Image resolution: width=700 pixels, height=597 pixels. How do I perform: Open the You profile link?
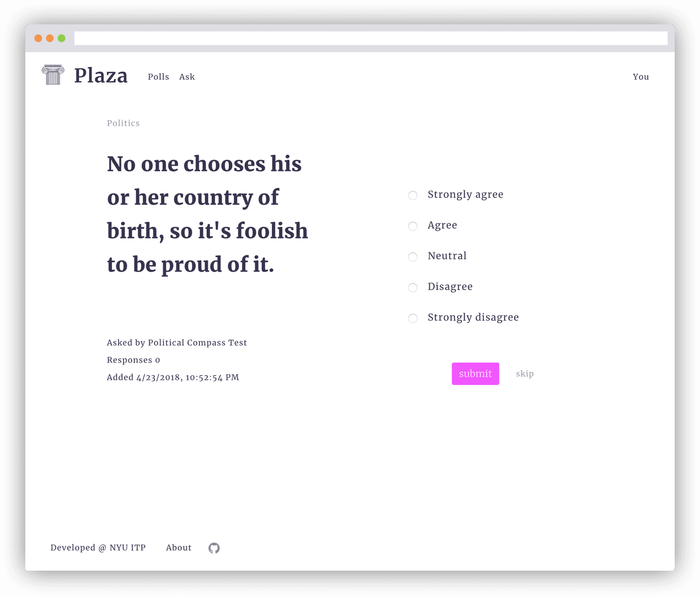click(641, 77)
